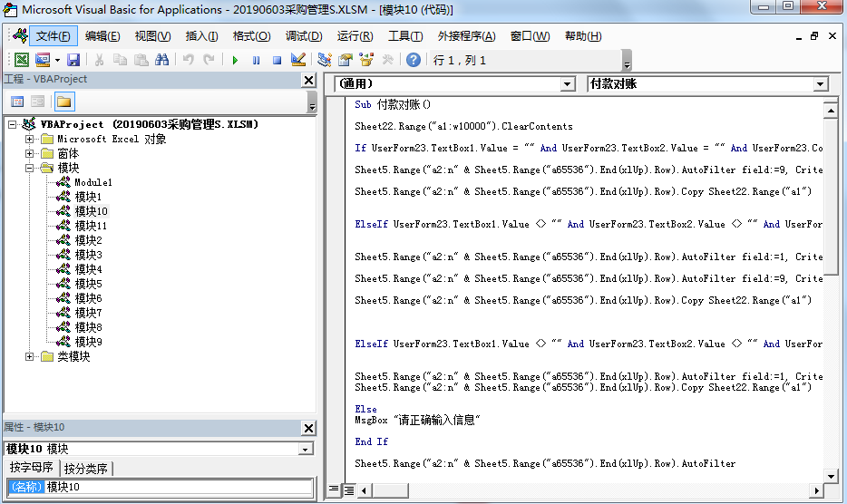Open toolbar options arrow after 行 1, 列 1

click(x=627, y=60)
